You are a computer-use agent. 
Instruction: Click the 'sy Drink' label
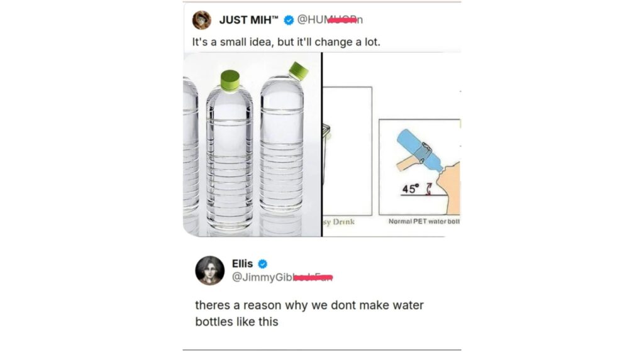coord(341,220)
